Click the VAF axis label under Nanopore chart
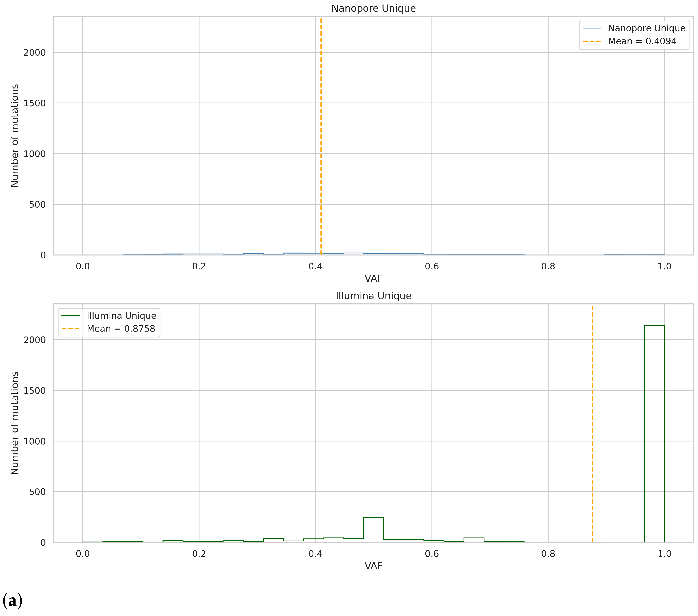 tap(374, 278)
